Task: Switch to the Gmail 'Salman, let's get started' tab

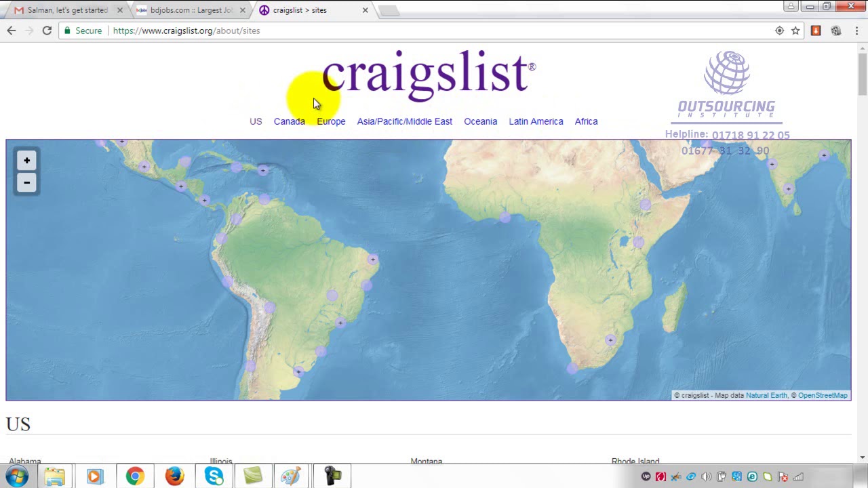Action: pyautogui.click(x=66, y=10)
